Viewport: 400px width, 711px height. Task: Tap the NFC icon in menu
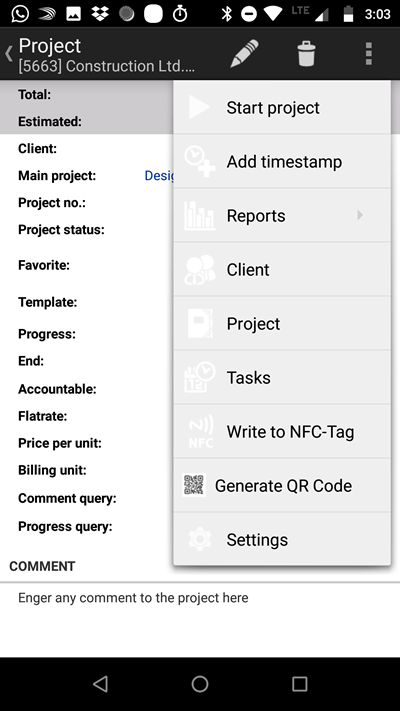(x=200, y=432)
